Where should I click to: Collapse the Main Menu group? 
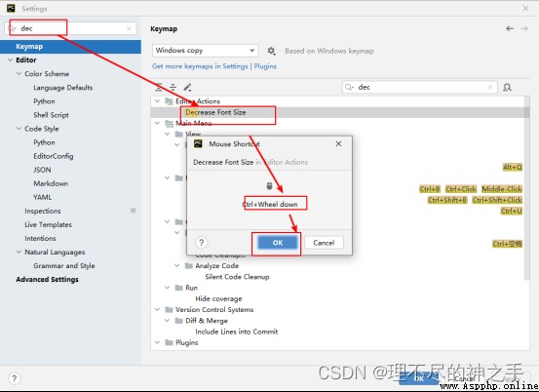pyautogui.click(x=157, y=123)
